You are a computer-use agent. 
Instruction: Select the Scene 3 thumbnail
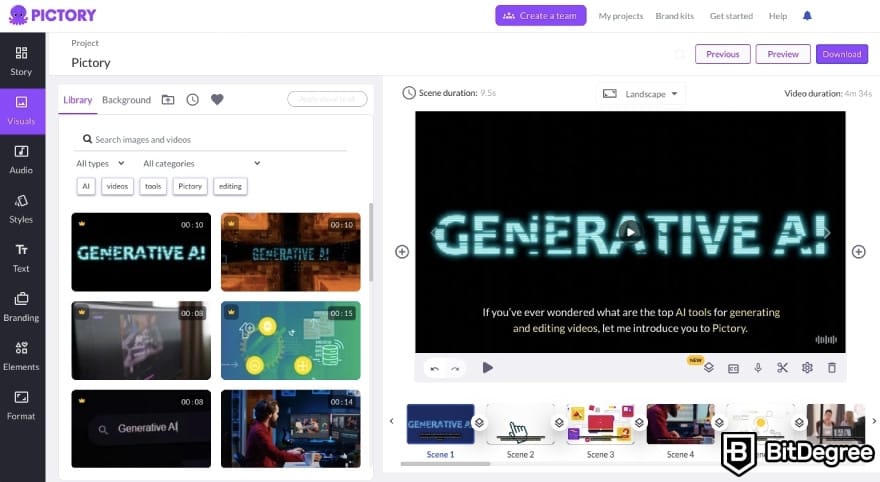600,425
